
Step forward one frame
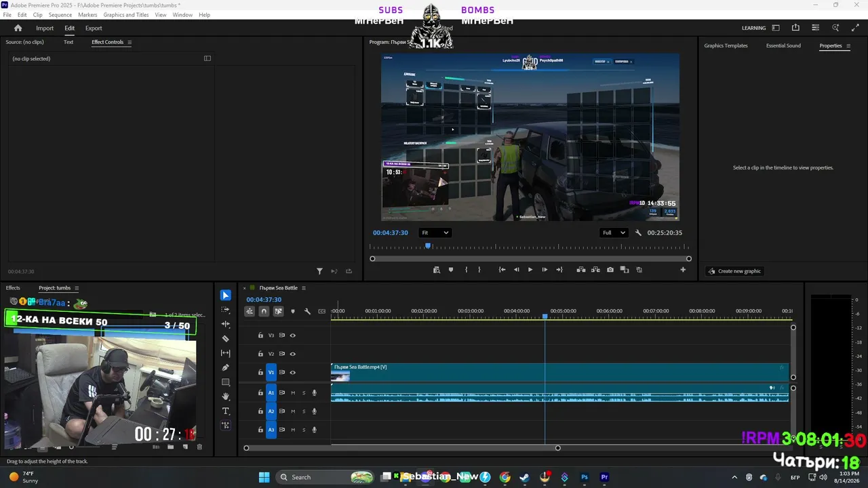545,270
